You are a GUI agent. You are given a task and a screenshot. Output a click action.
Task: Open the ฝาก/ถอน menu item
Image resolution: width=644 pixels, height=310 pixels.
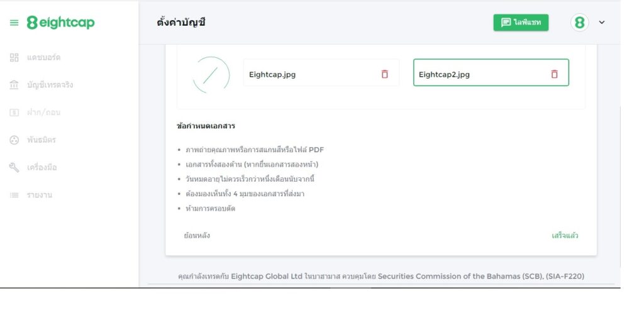tap(43, 113)
